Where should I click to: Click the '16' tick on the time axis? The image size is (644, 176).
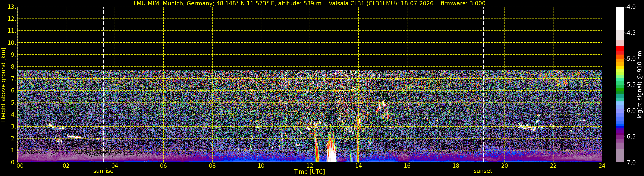(x=407, y=166)
